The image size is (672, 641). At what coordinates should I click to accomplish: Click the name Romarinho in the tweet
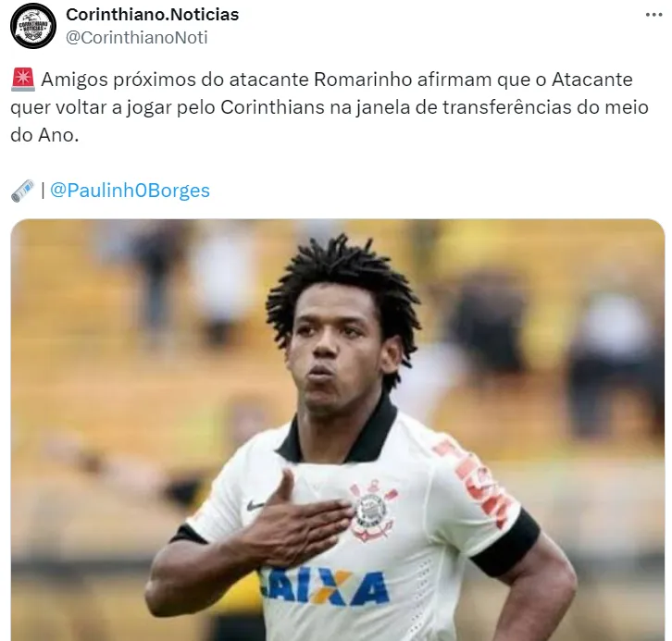click(x=363, y=80)
